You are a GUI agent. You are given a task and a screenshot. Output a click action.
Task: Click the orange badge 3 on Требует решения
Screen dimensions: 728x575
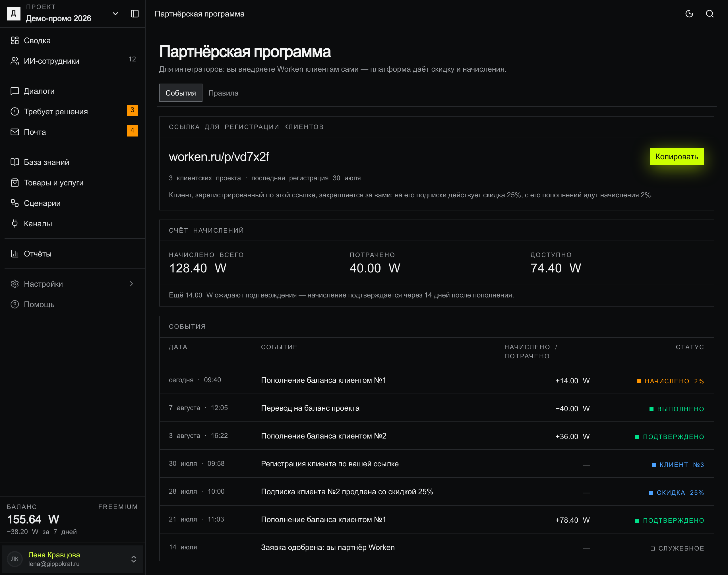[132, 110]
